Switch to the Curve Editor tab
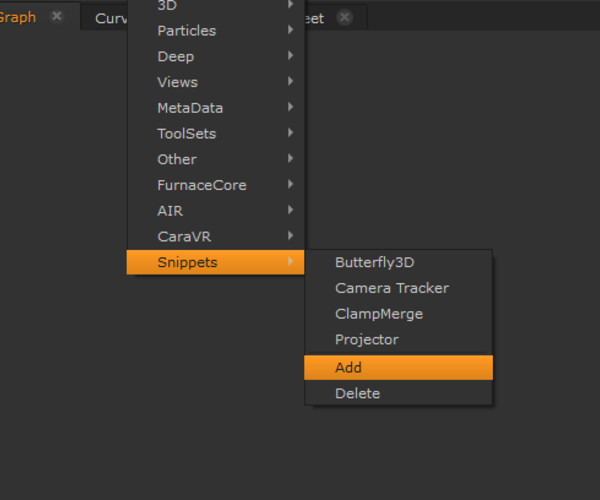Screen dimensions: 600x500 (x=108, y=18)
